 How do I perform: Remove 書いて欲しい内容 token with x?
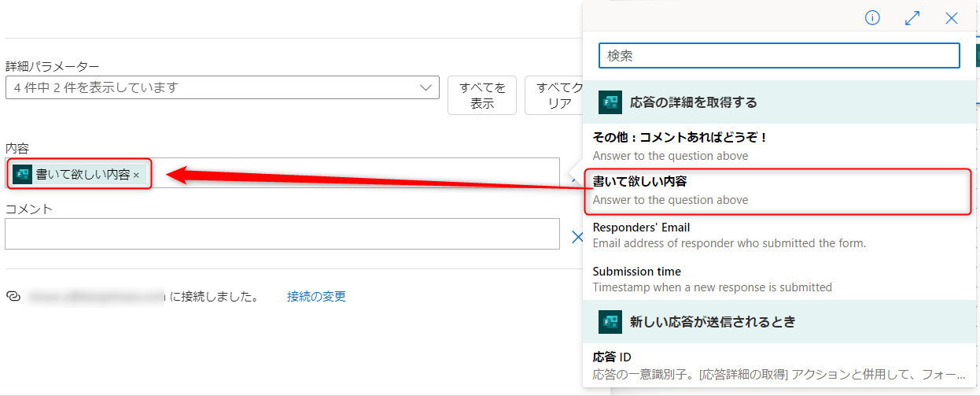coord(136,175)
